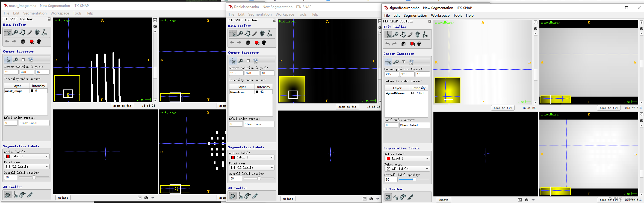The height and width of the screenshot is (203, 644).
Task: Open Paint over dropdown in signedMaurer window
Action: (407, 169)
